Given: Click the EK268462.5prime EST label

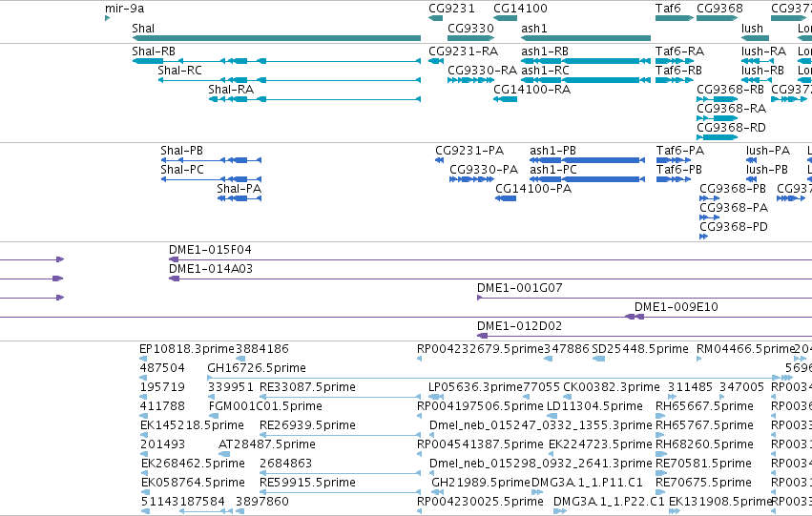Looking at the screenshot, I should [193, 464].
